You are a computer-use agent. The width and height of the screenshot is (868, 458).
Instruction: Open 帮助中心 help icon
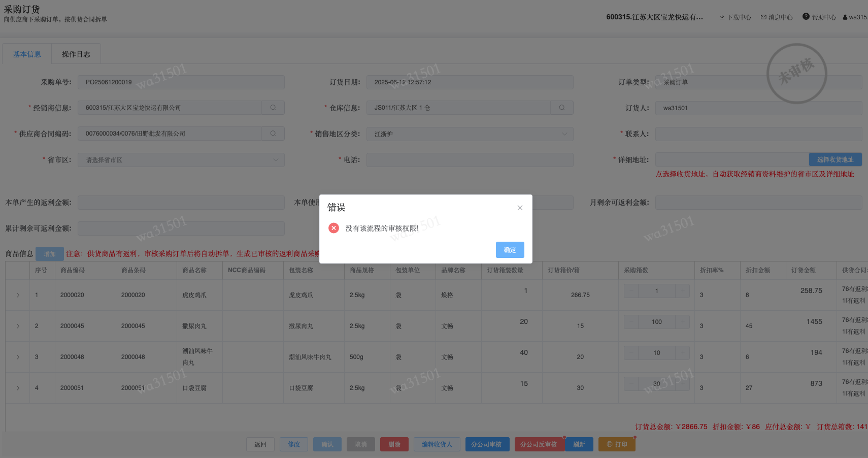click(806, 17)
